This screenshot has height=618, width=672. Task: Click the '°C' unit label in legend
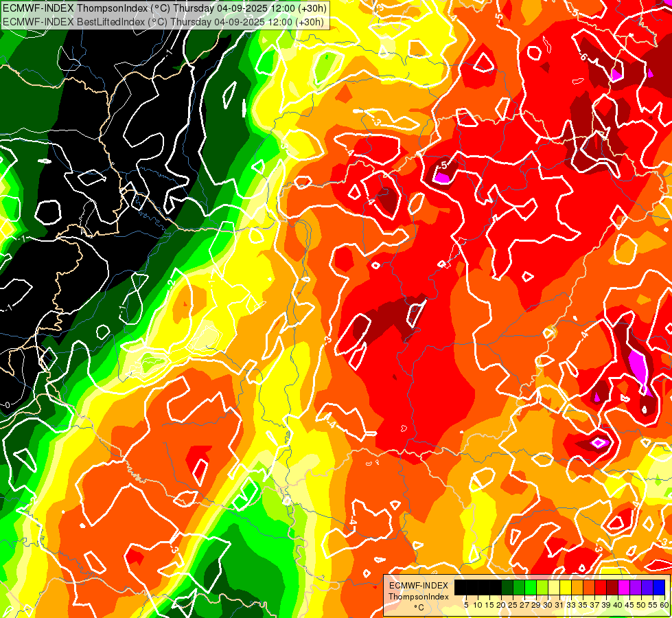tap(419, 608)
